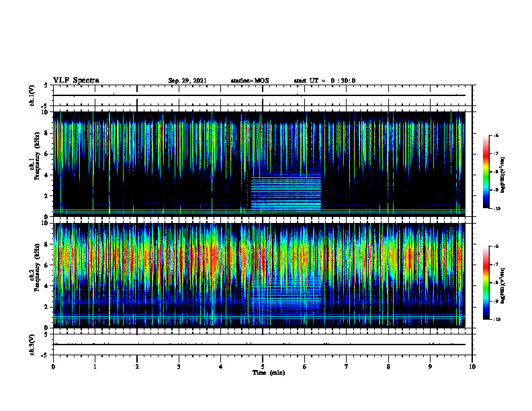Click the "Time (min)" x-axis label

(x=269, y=373)
